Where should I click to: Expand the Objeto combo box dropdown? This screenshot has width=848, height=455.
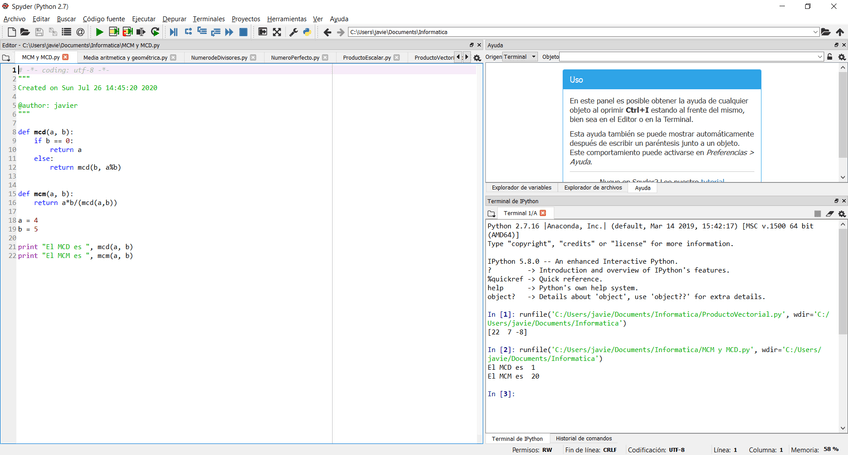[818, 57]
